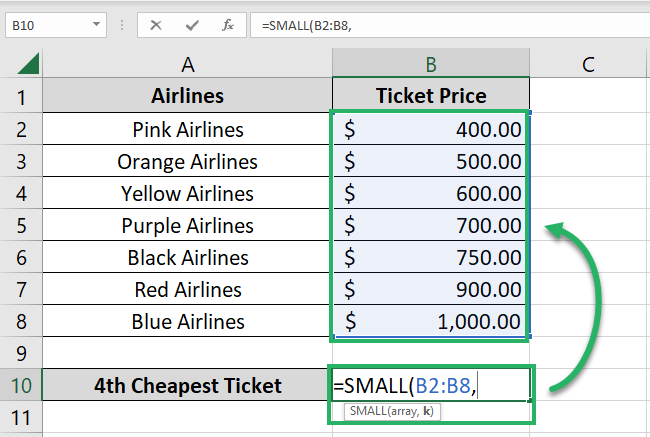Select column A header

click(188, 65)
